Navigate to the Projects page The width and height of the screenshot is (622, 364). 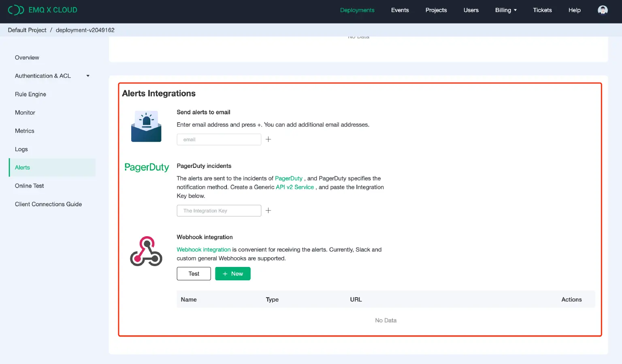[436, 10]
